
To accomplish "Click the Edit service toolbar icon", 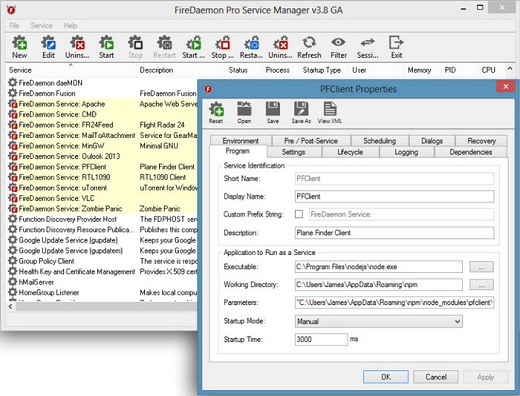I will click(48, 47).
